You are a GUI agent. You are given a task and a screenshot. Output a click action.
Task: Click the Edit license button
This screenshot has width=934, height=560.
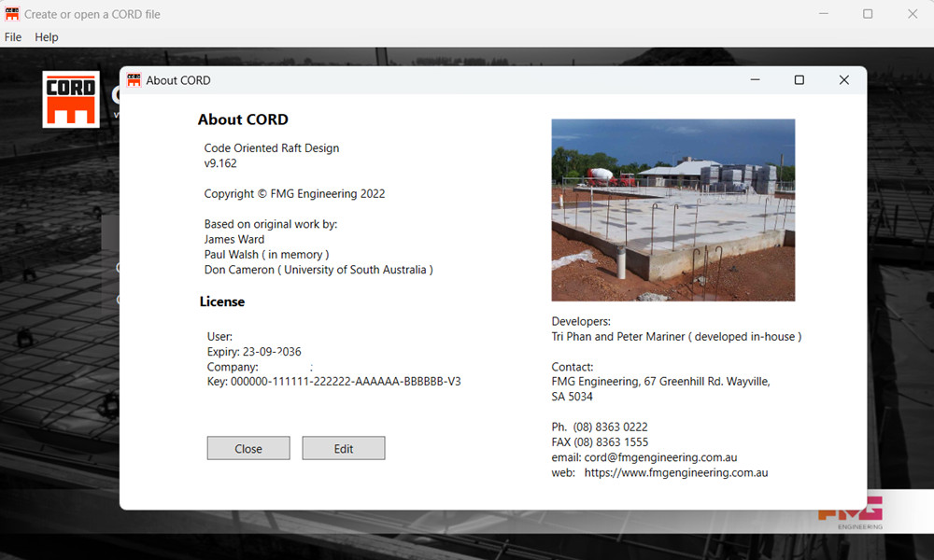pos(343,448)
